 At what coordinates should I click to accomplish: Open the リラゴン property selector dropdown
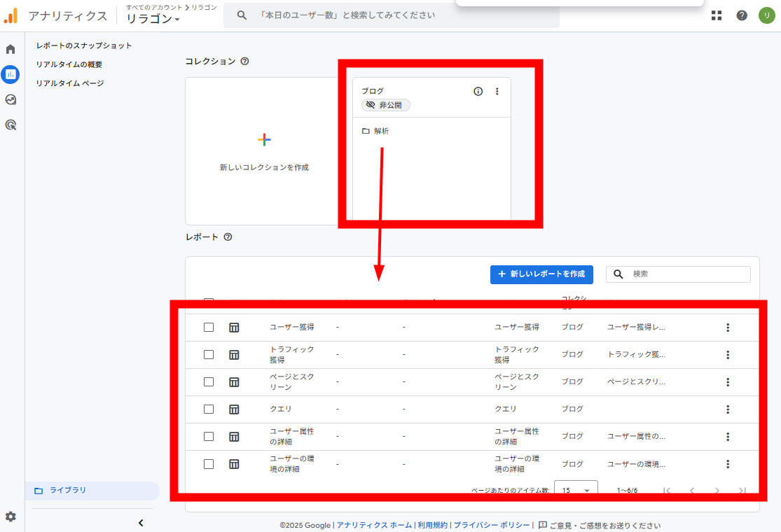coord(153,19)
